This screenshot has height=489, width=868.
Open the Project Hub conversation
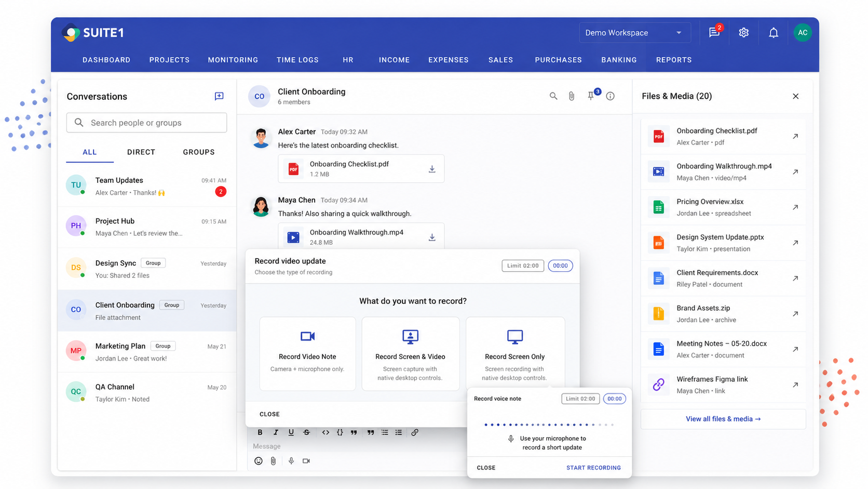pos(147,227)
